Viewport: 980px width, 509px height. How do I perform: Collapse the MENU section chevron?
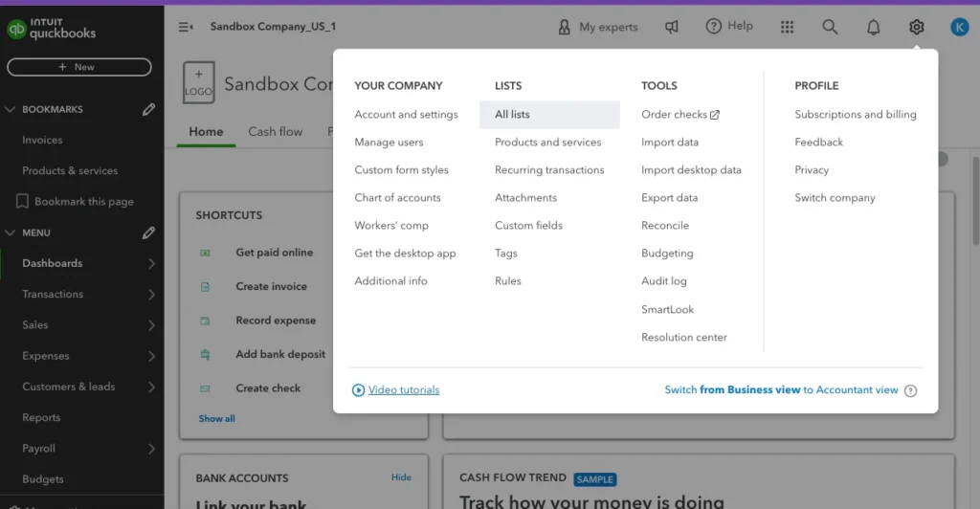pos(10,232)
